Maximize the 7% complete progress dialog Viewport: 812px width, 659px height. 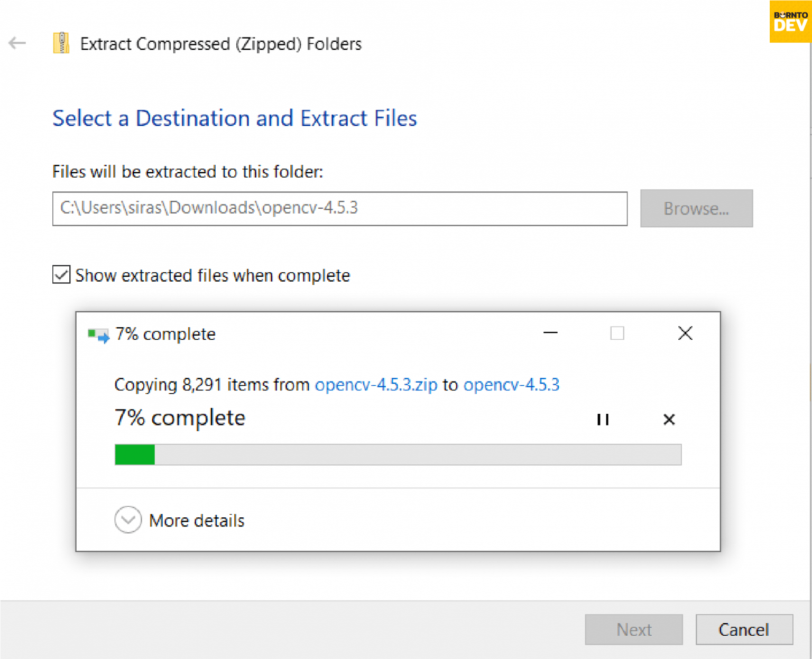tap(617, 333)
